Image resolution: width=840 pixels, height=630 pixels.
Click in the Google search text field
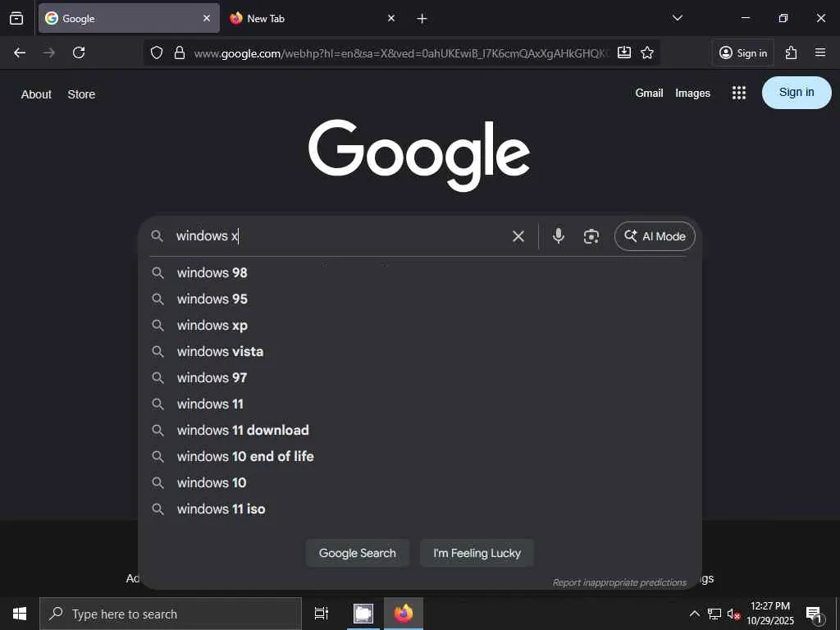point(340,236)
